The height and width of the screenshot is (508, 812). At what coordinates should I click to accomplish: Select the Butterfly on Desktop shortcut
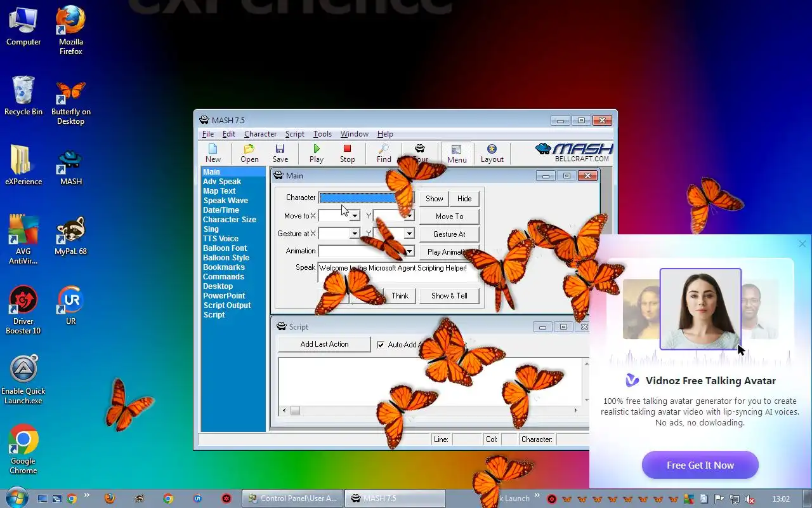click(71, 102)
